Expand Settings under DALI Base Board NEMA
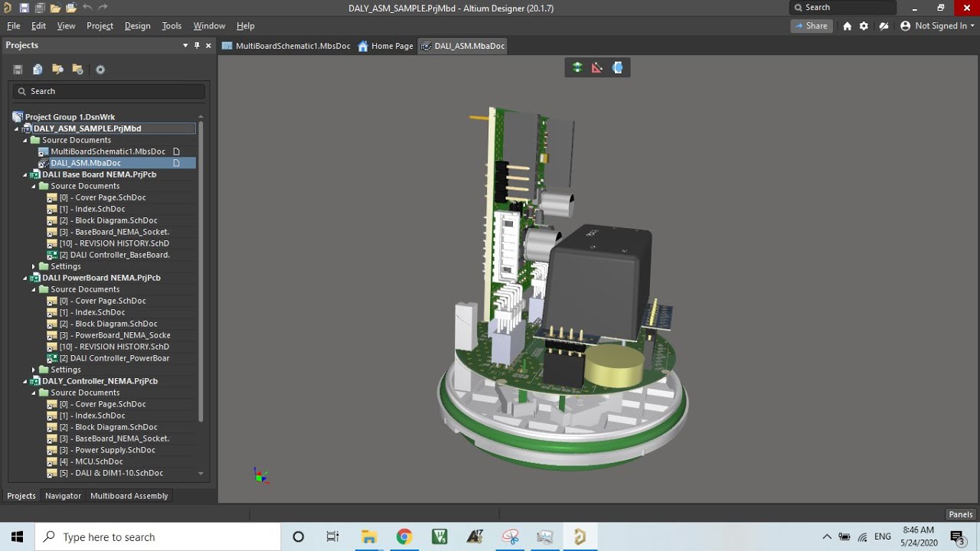 (x=34, y=266)
